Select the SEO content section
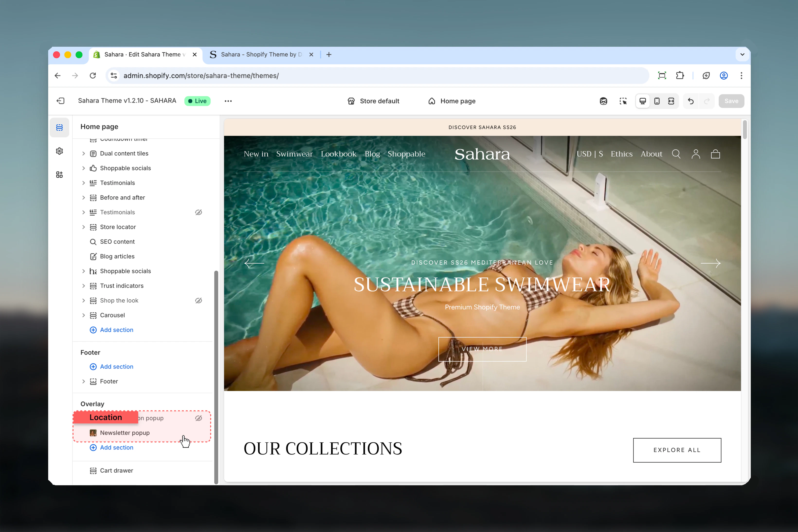 (142, 242)
